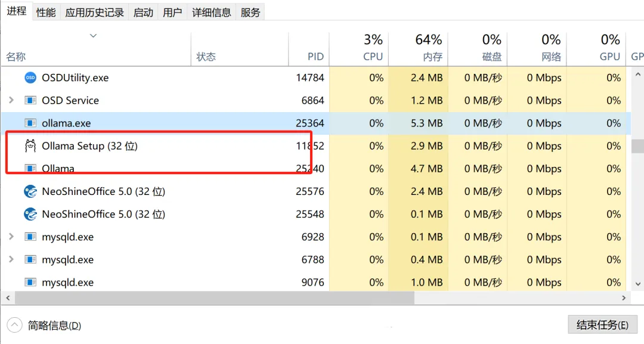Image resolution: width=644 pixels, height=344 pixels.
Task: Expand the mysqld.exe group with PID 6928
Action: 11,237
